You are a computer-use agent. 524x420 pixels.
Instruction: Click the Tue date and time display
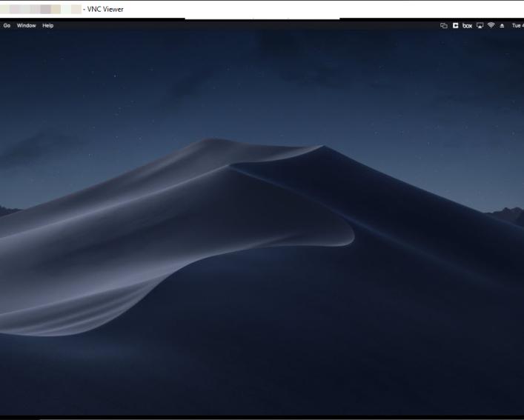518,26
